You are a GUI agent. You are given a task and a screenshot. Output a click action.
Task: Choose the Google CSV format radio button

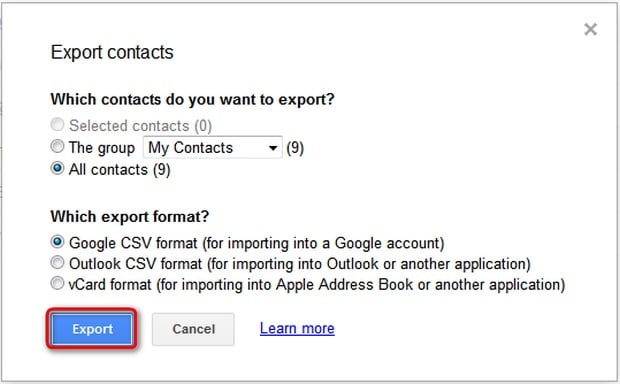point(57,242)
